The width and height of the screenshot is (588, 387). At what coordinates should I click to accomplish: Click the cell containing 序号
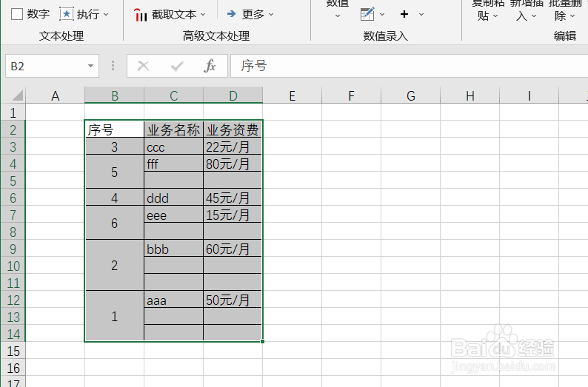coord(114,129)
